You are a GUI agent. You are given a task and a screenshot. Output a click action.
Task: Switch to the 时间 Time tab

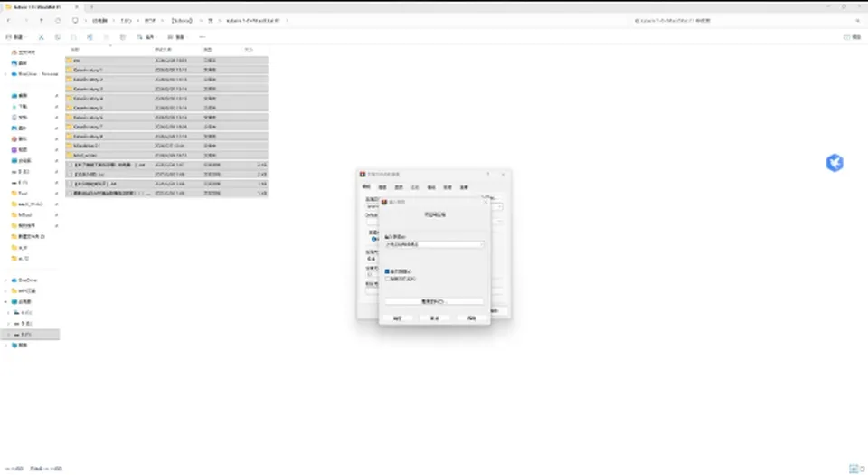pyautogui.click(x=448, y=187)
